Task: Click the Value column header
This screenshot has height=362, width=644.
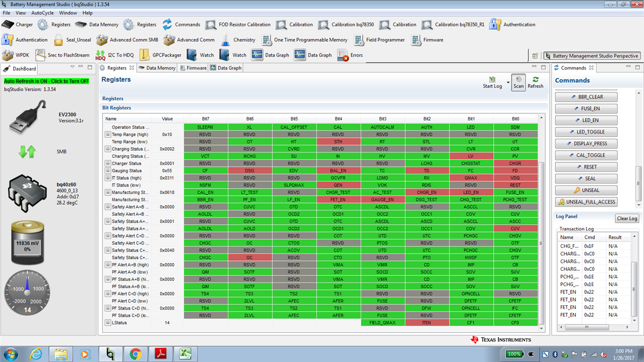Action: [167, 119]
